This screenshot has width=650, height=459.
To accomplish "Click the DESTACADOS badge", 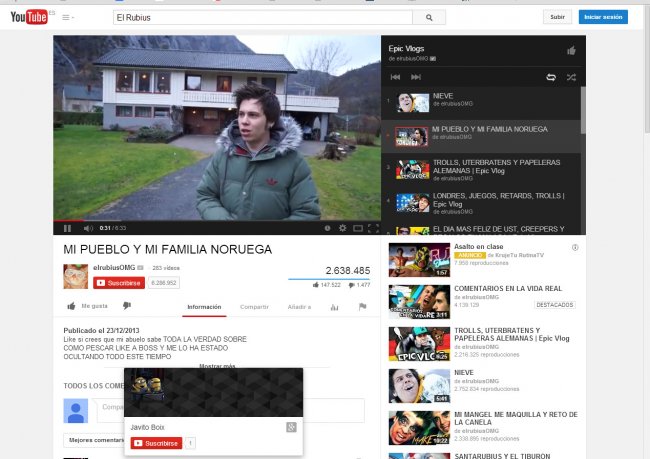I will point(555,305).
